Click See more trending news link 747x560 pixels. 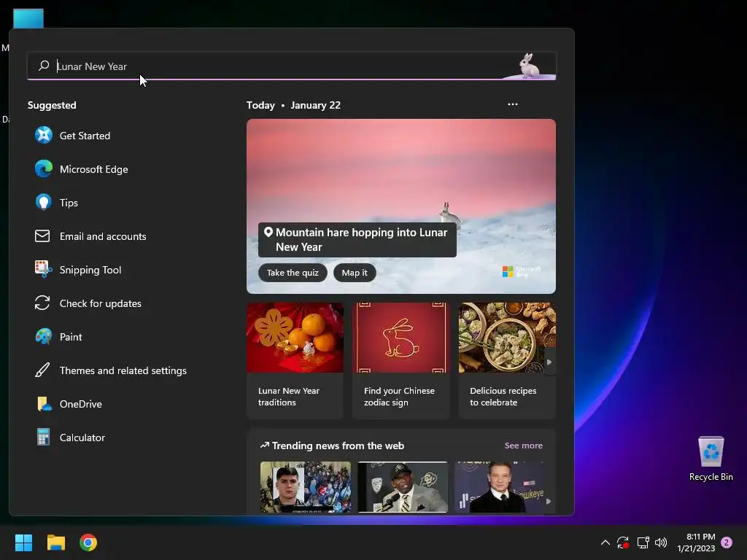click(524, 446)
